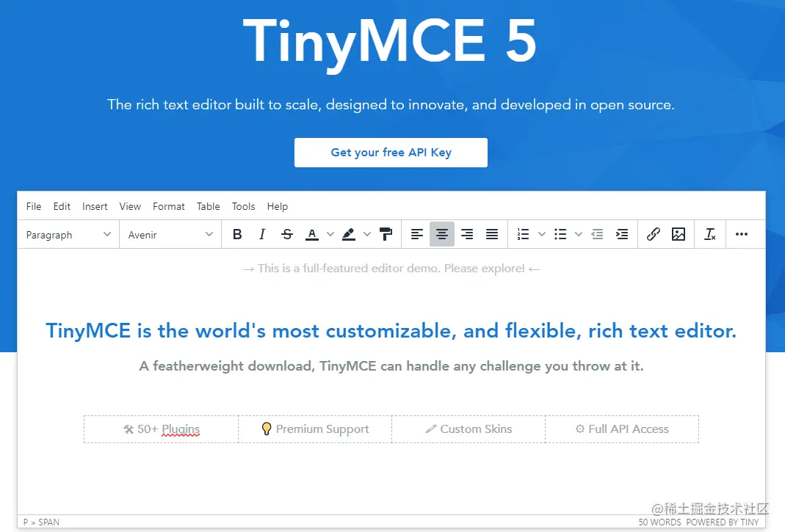Select the SPAN element in path bar
785x532 pixels.
tap(48, 522)
